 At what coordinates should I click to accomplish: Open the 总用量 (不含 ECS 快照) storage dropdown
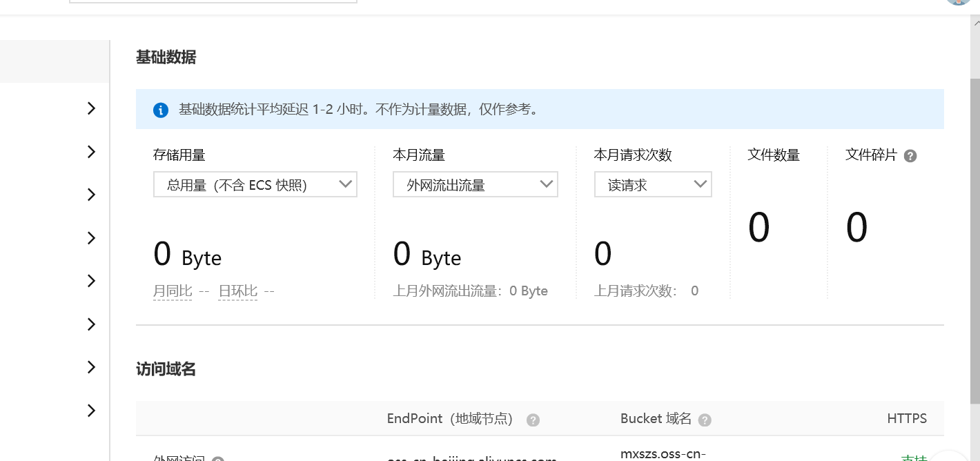point(255,185)
